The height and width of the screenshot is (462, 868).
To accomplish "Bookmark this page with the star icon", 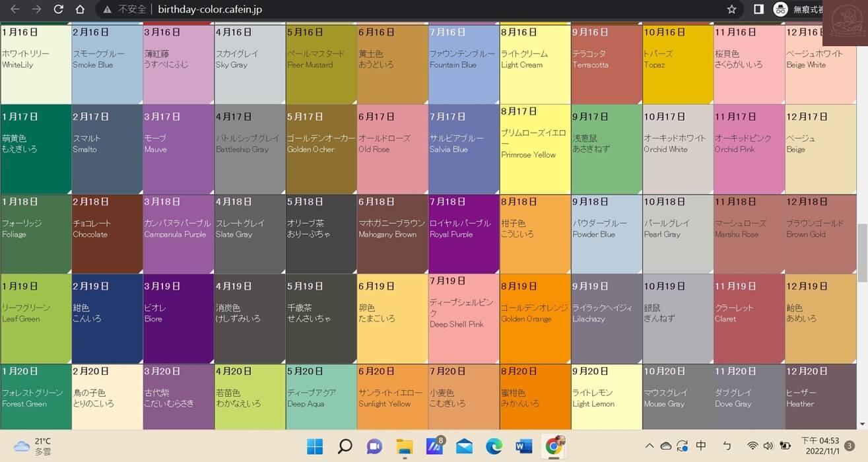I will coord(731,9).
